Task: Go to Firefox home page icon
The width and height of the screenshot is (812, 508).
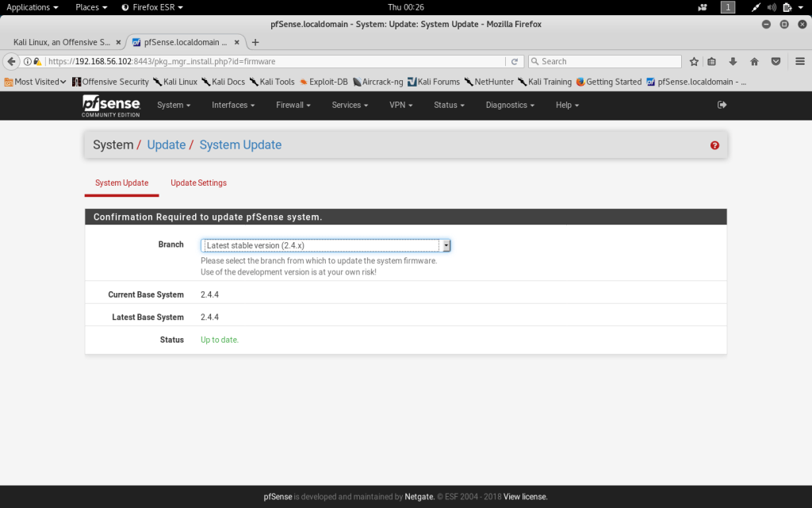Action: pyautogui.click(x=754, y=61)
